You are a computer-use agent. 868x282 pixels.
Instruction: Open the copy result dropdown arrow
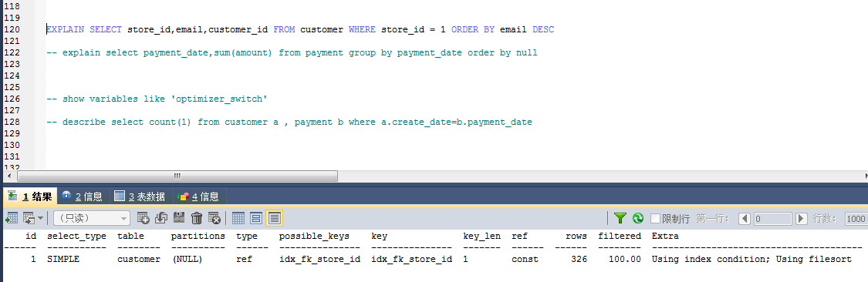(40, 218)
